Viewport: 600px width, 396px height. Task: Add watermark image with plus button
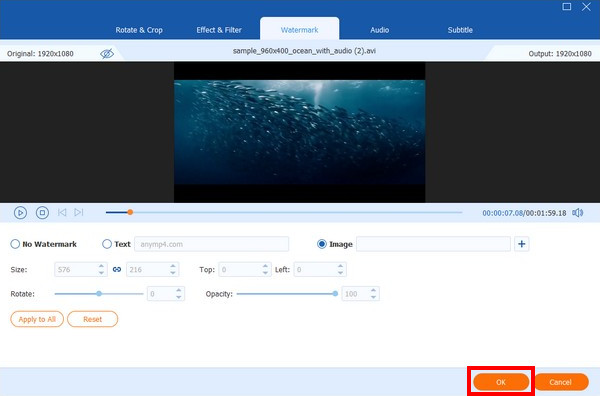click(x=522, y=244)
